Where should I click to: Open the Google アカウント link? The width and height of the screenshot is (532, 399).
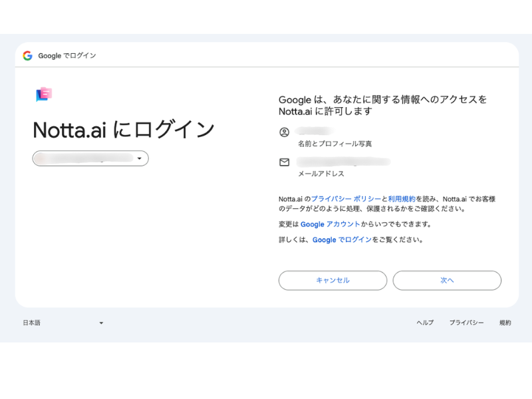[x=330, y=224]
